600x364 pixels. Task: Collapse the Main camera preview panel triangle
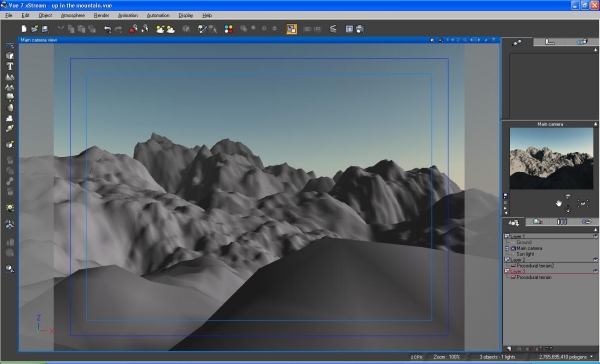(x=595, y=124)
